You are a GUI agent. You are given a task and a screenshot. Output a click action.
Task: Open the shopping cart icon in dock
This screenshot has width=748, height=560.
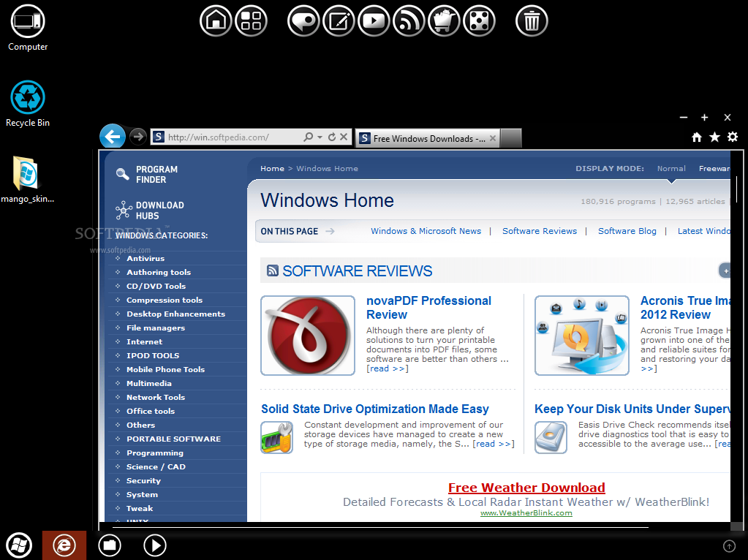[444, 20]
